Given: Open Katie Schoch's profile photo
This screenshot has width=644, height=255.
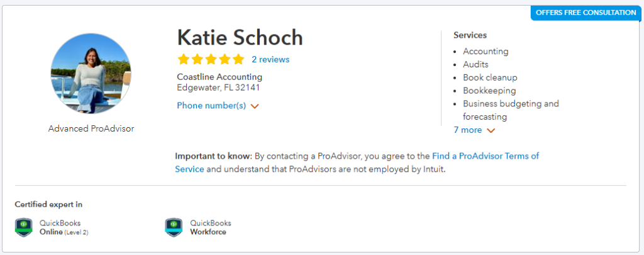Looking at the screenshot, I should tap(91, 74).
